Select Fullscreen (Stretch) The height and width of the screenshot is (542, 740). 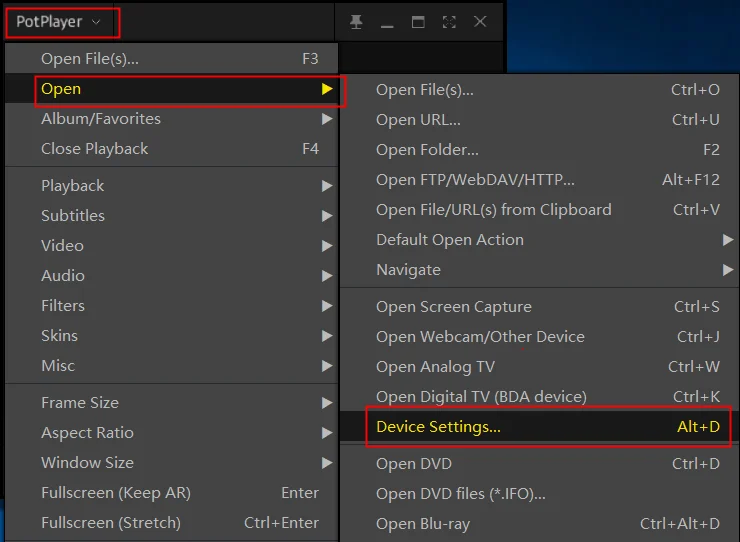point(172,523)
